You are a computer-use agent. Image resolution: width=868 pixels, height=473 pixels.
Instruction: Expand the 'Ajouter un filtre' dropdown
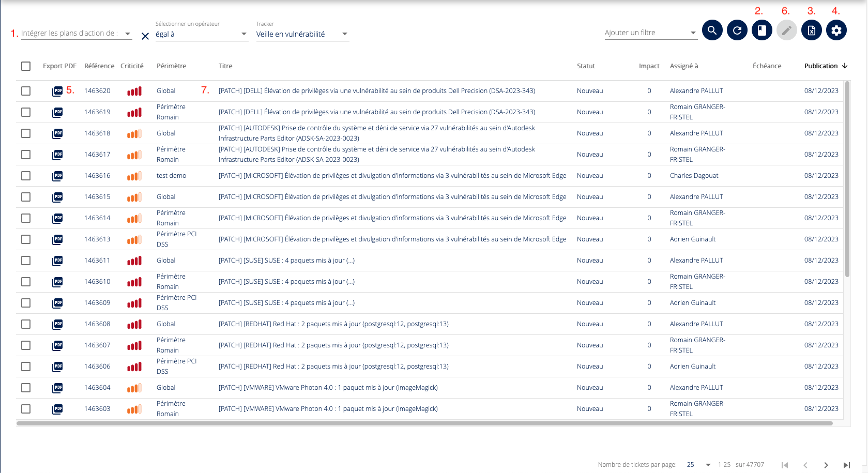click(650, 33)
